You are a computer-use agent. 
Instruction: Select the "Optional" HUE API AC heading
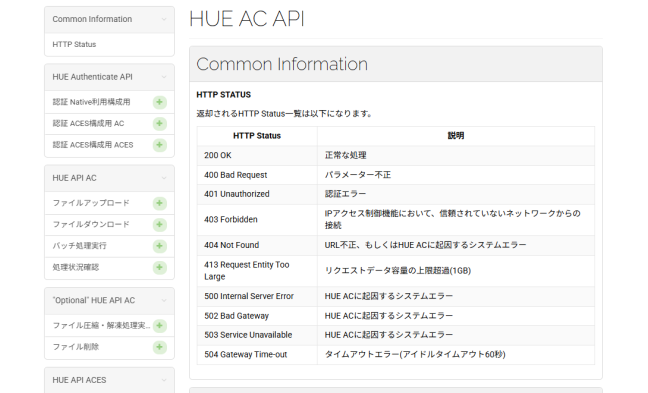click(x=93, y=300)
